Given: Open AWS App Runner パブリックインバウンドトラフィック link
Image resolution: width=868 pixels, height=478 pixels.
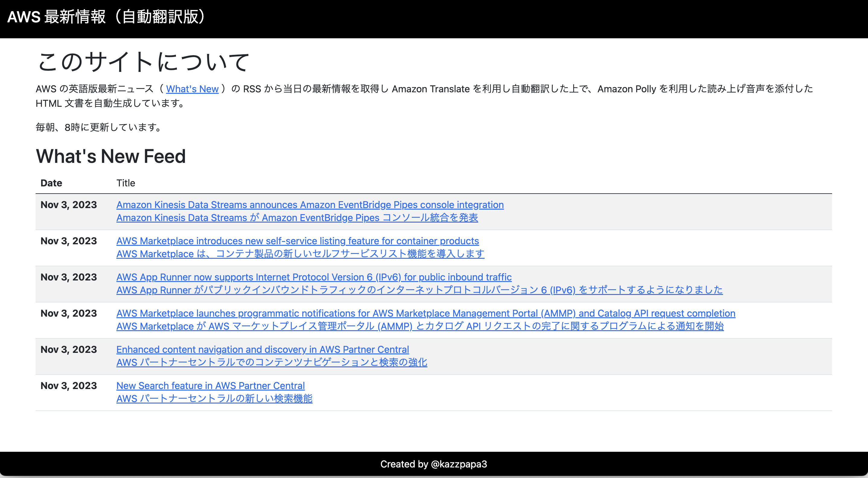Looking at the screenshot, I should pyautogui.click(x=419, y=290).
